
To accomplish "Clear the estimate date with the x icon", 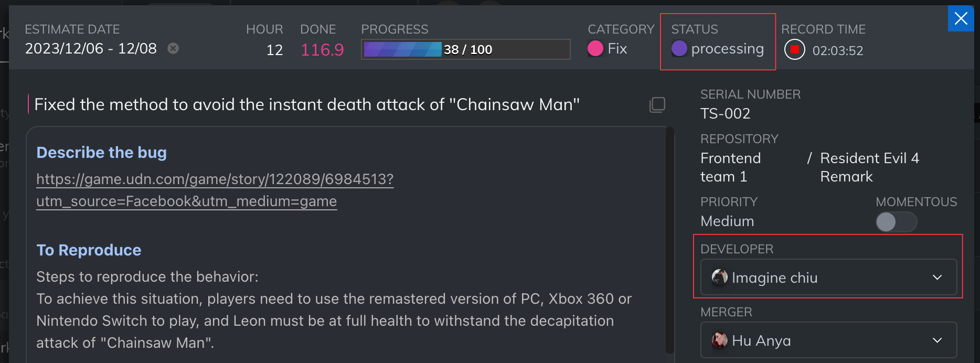I will 173,49.
